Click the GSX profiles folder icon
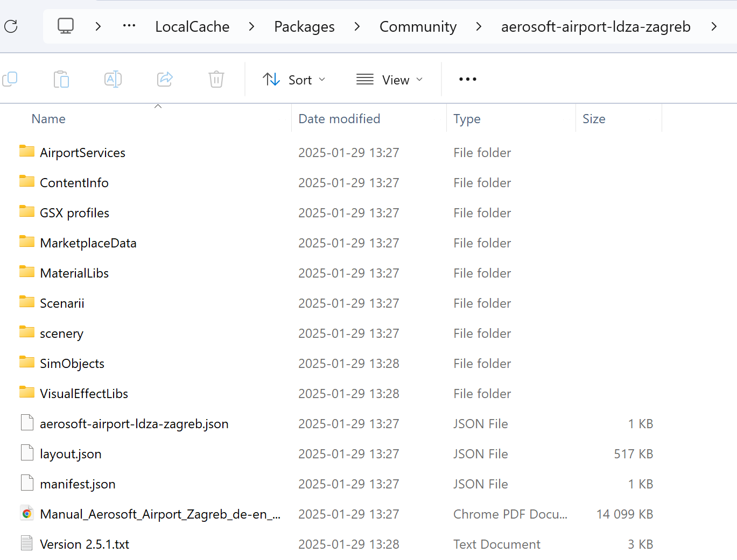737x560 pixels. [26, 211]
